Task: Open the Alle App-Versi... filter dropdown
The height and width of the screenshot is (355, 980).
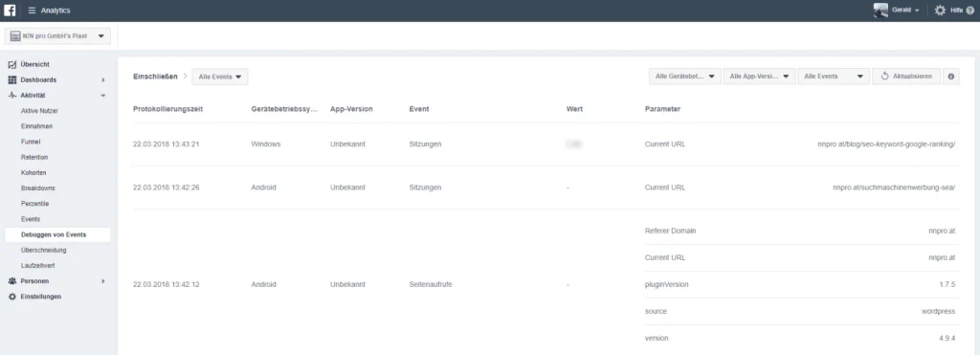Action: pos(759,77)
